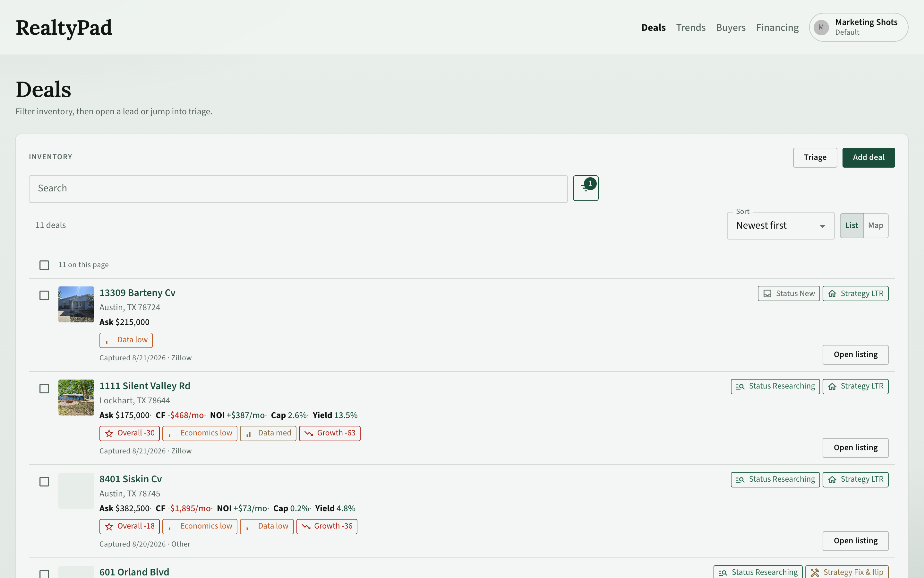924x578 pixels.
Task: Click Strategy LTR chip on 13309 Barteny Cv
Action: tap(855, 293)
